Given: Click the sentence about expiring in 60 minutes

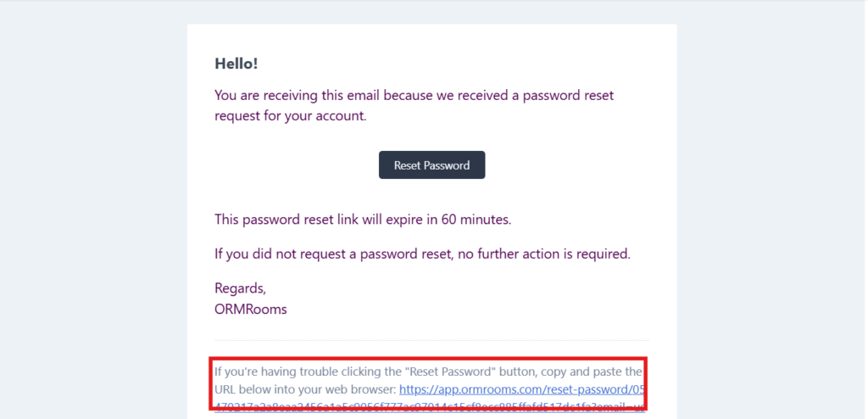Looking at the screenshot, I should (363, 220).
